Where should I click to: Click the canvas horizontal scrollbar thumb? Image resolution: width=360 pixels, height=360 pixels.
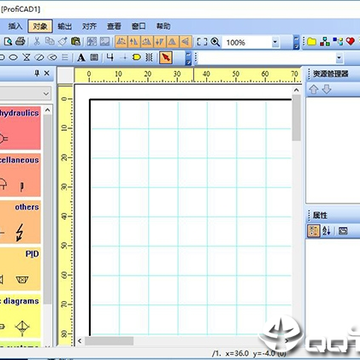pyautogui.click(x=109, y=341)
